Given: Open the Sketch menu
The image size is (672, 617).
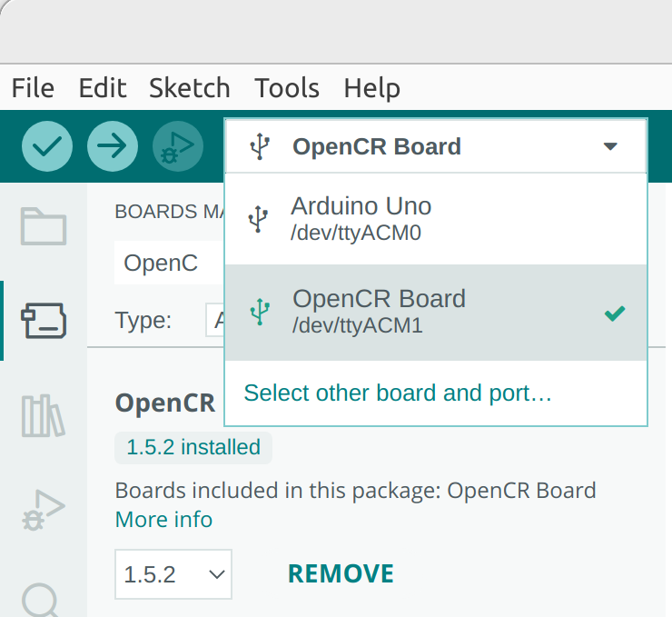Looking at the screenshot, I should click(x=190, y=88).
